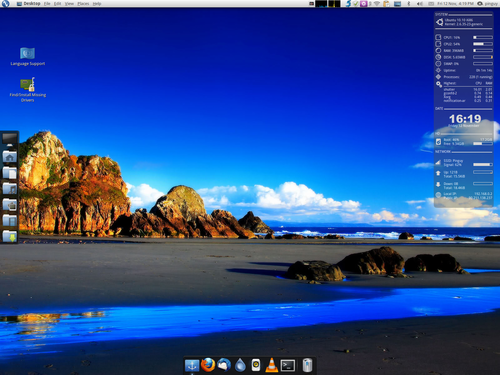500x375 pixels.
Task: Open the Terminal icon in the dock
Action: click(288, 365)
